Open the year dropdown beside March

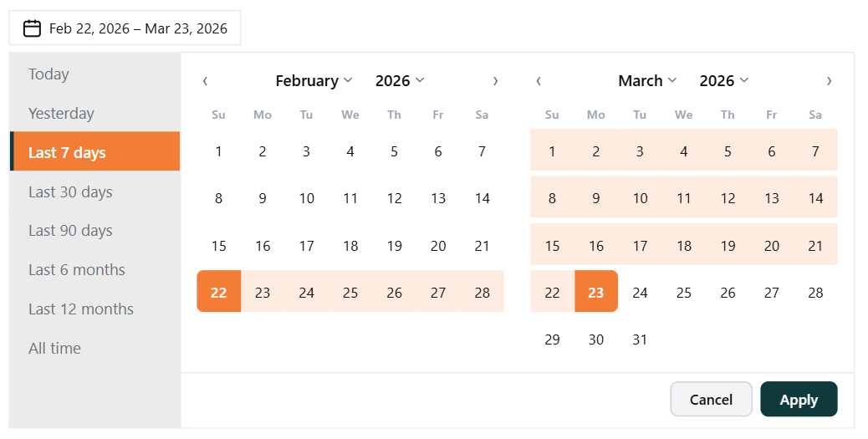click(x=724, y=81)
